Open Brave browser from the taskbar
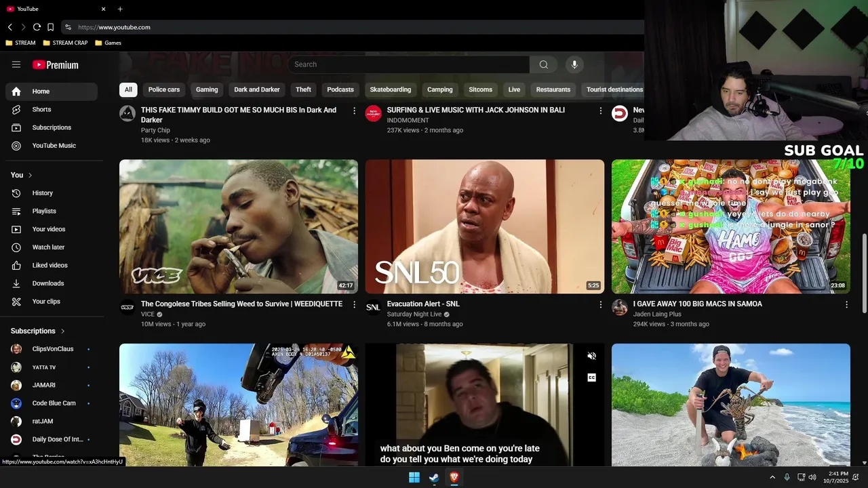 coord(454,478)
